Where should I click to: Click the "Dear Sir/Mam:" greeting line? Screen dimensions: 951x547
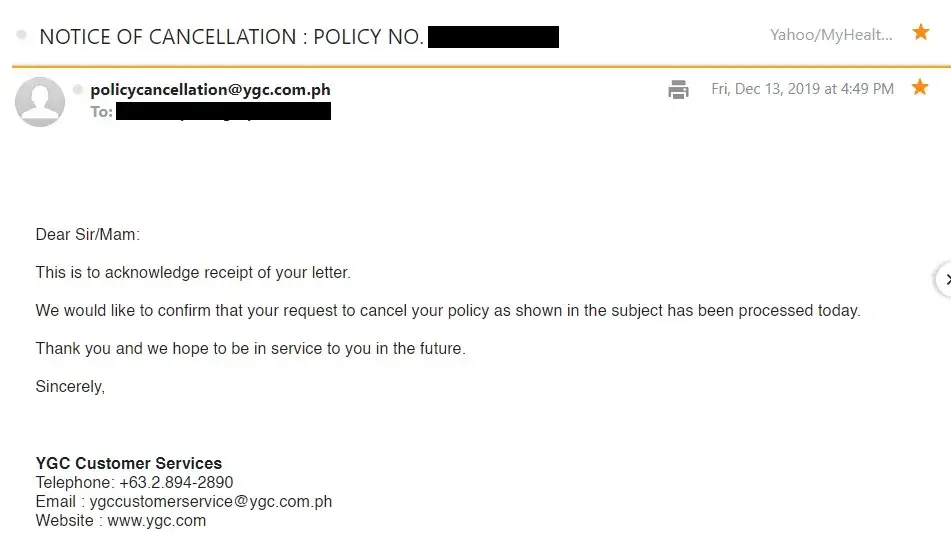(x=88, y=234)
